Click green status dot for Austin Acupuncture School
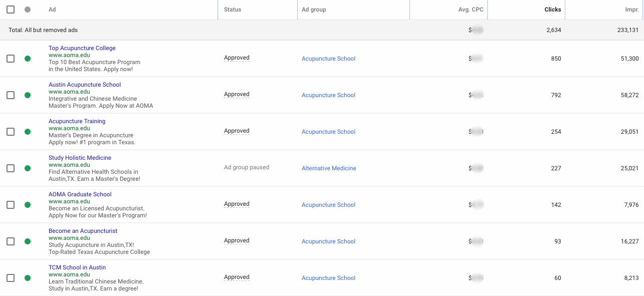 (28, 95)
